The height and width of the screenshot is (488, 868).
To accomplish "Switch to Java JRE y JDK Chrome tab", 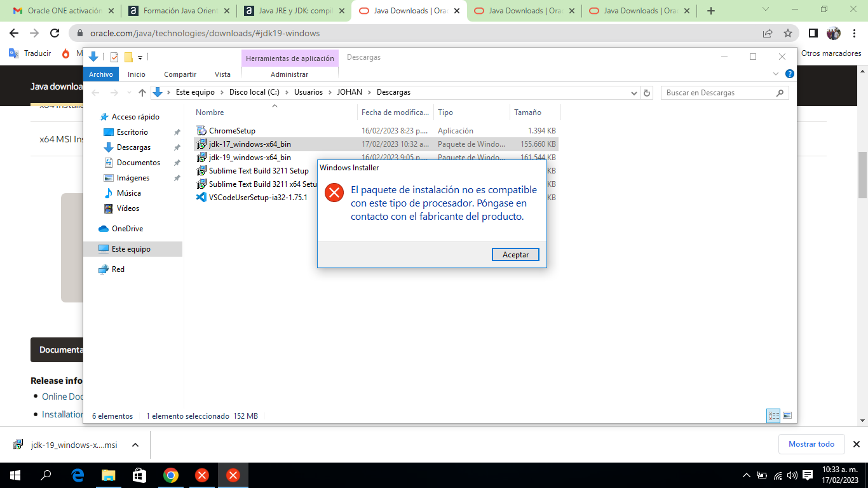I will point(294,11).
